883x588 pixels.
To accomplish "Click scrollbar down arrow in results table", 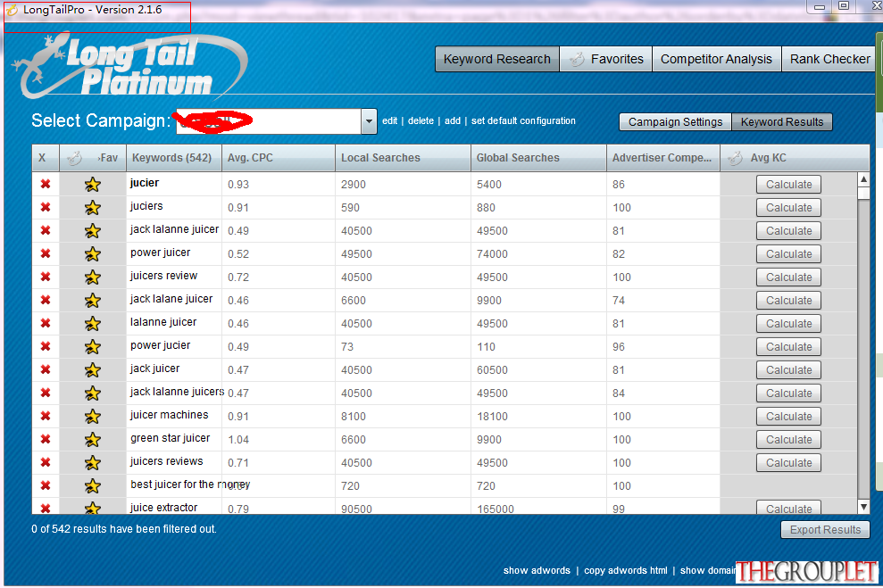I will (863, 507).
